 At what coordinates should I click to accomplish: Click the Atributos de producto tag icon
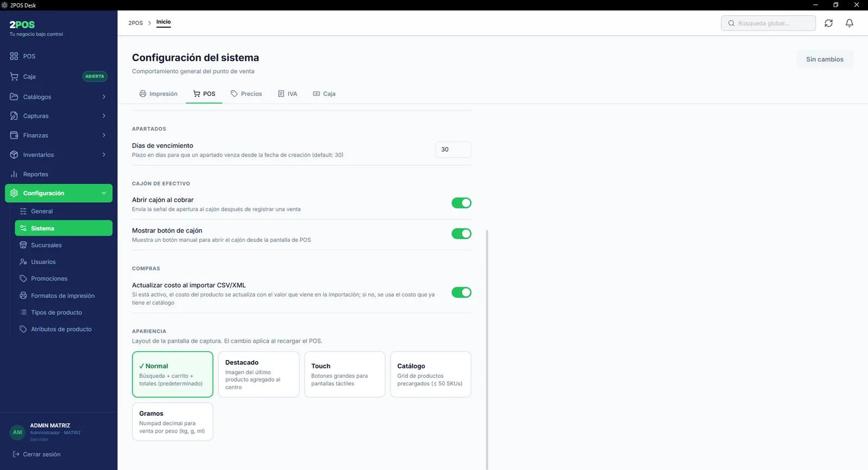[x=23, y=329]
